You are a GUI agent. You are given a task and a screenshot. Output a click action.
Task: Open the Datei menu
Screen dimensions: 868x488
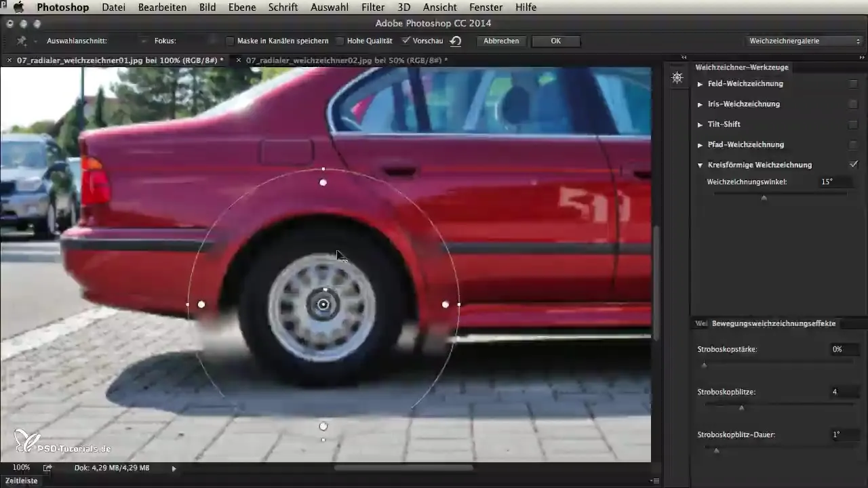pyautogui.click(x=113, y=7)
